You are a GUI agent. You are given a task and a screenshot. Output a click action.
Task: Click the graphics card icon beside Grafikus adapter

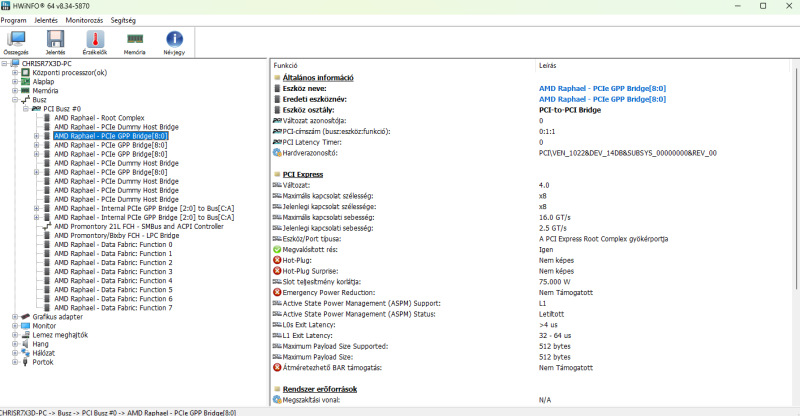point(26,317)
